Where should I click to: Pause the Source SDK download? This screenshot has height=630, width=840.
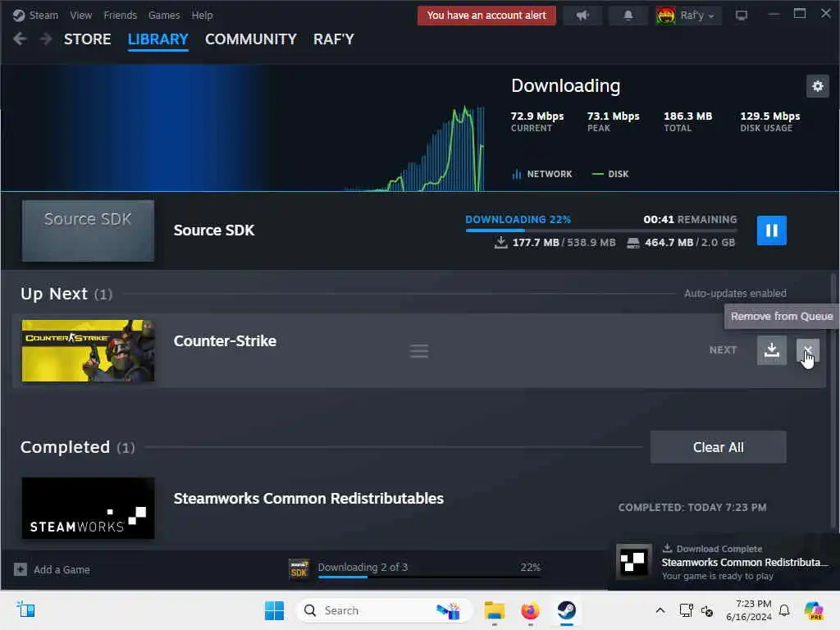tap(771, 231)
